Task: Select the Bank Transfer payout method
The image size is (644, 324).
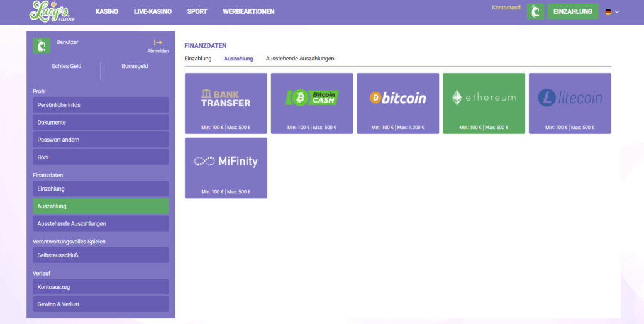Action: (226, 103)
